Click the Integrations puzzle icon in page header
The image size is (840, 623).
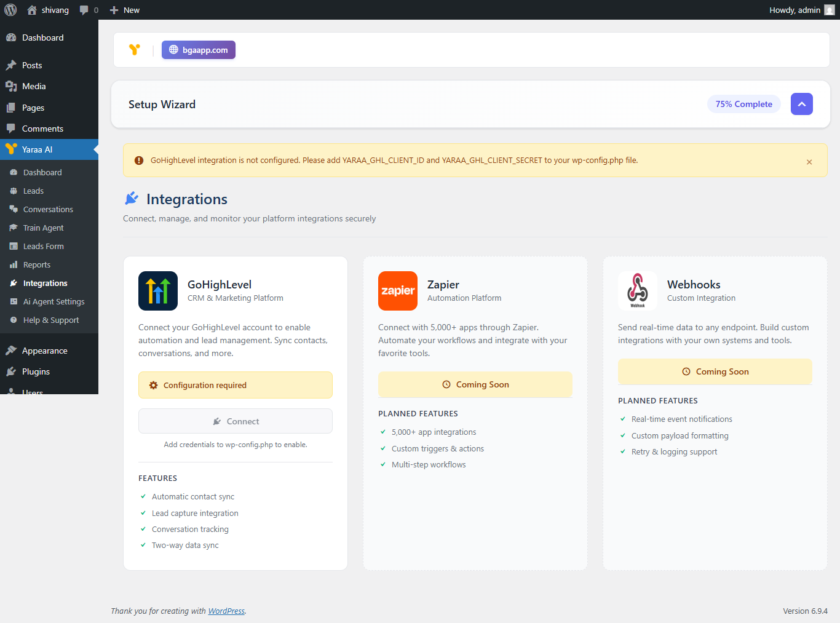[x=132, y=197]
